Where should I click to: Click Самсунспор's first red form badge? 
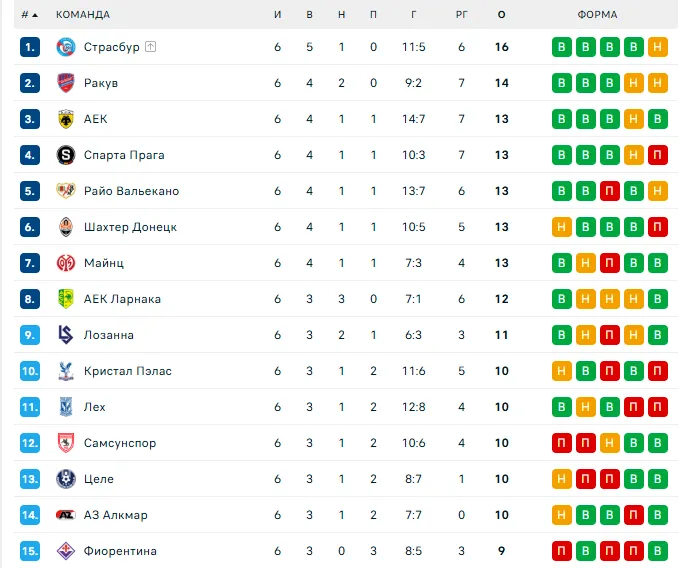[561, 443]
